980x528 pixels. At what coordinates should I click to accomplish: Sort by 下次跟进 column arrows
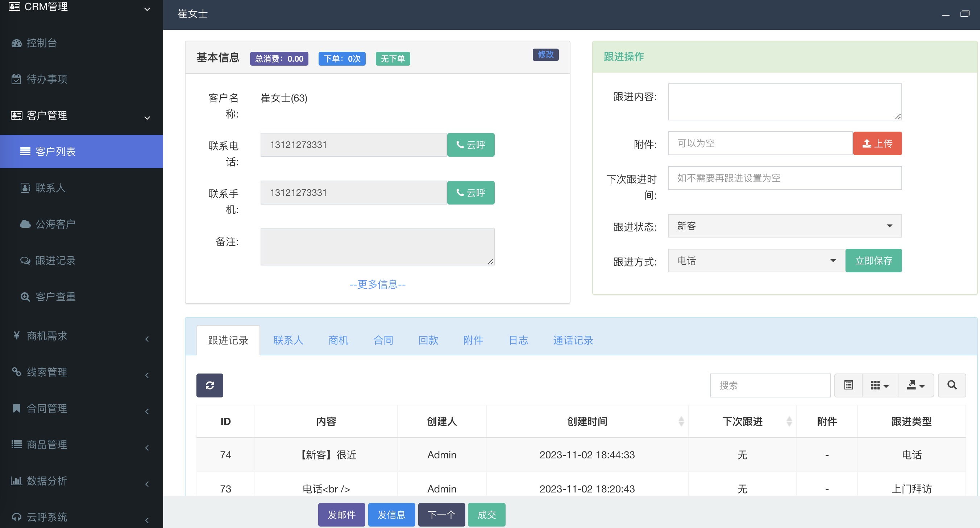coord(789,421)
